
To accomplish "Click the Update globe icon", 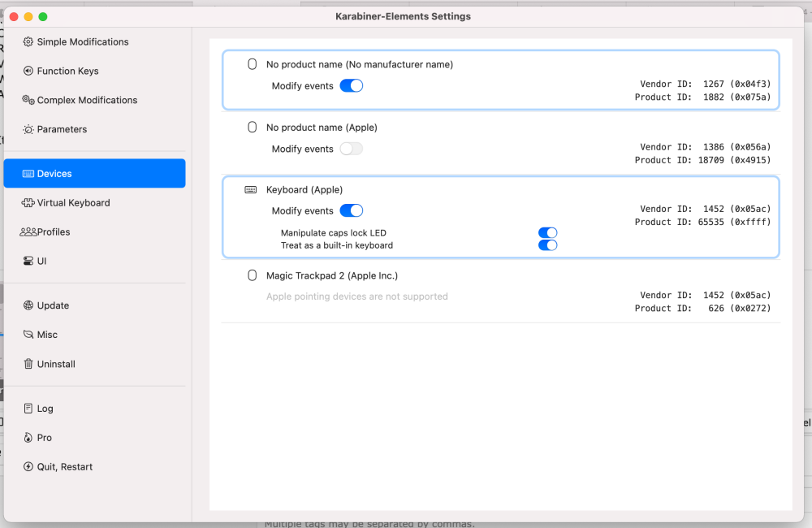I will click(28, 305).
